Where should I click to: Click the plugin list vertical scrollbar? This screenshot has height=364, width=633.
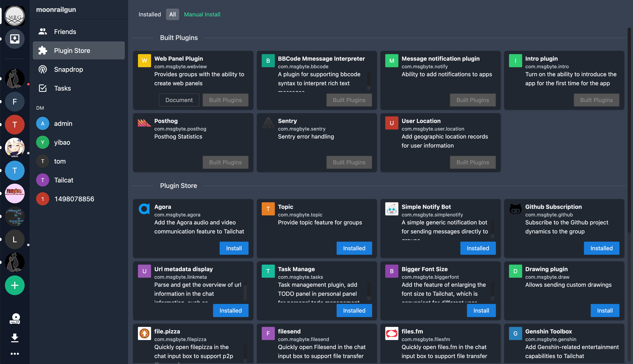[629, 130]
